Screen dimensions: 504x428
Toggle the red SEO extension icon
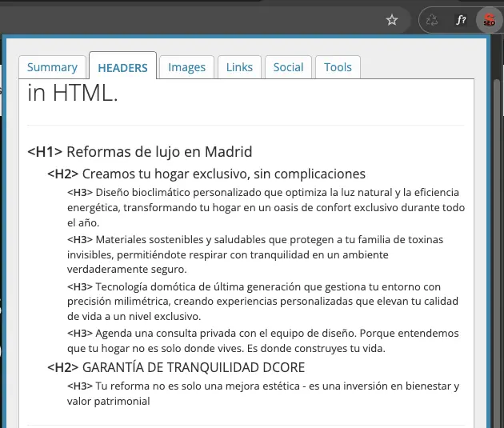coord(489,20)
